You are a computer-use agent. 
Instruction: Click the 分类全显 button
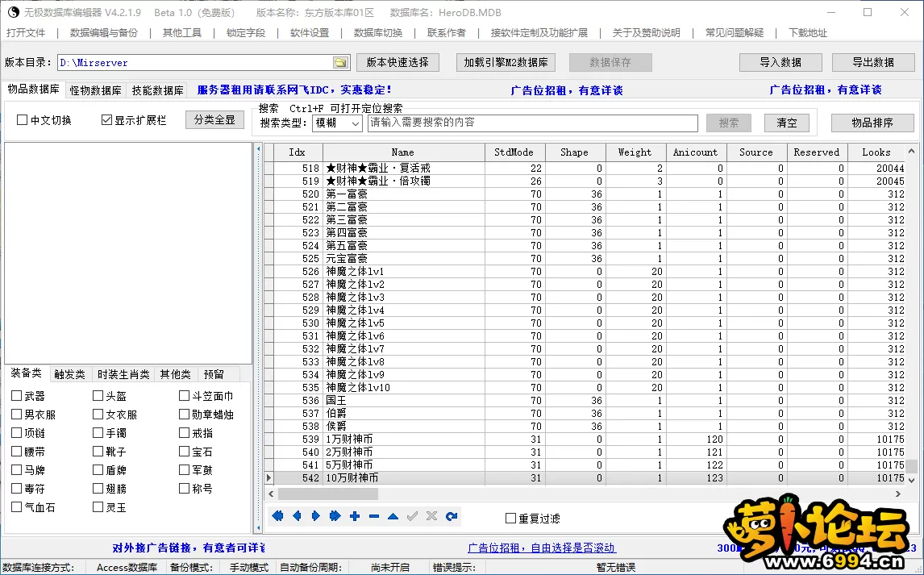tap(214, 120)
